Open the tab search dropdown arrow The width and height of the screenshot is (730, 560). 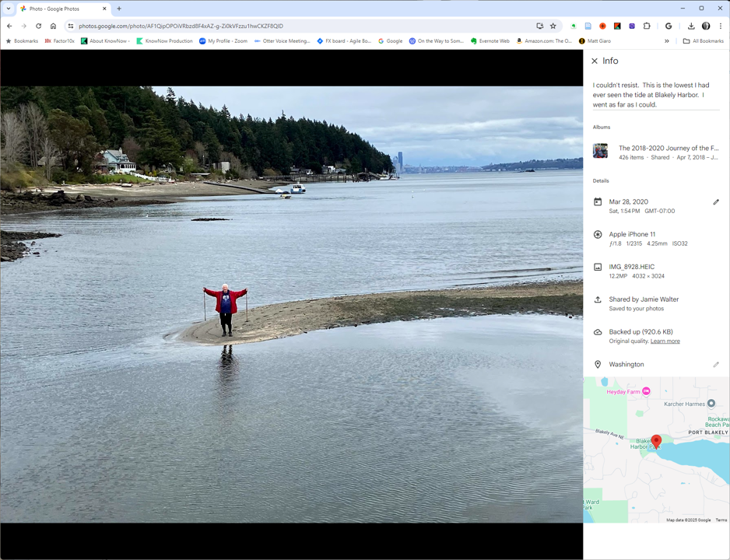[9, 9]
